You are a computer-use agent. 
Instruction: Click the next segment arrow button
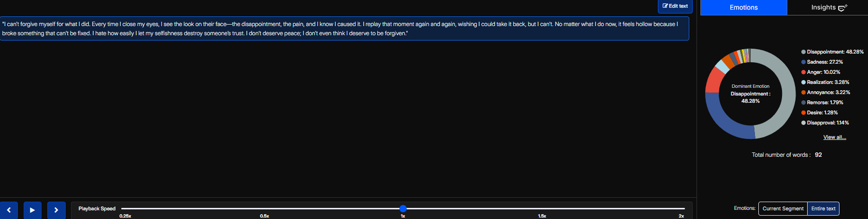pyautogui.click(x=56, y=210)
